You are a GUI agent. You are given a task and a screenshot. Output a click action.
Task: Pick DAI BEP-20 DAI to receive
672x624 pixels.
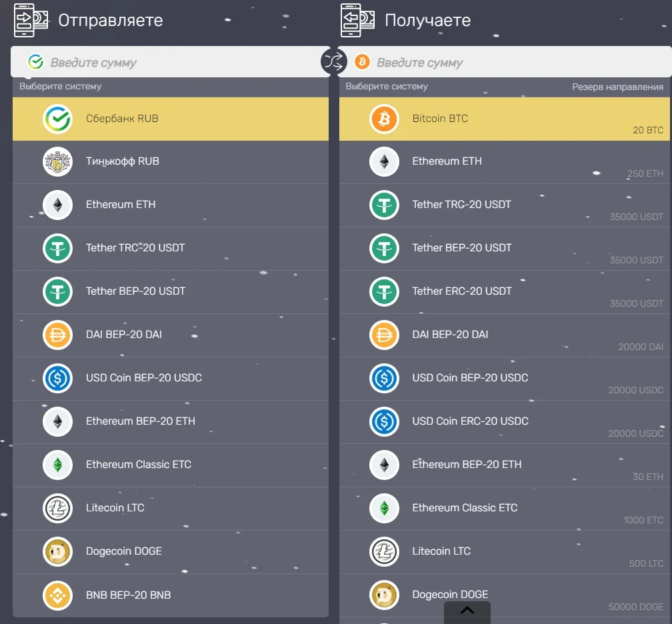click(x=505, y=335)
